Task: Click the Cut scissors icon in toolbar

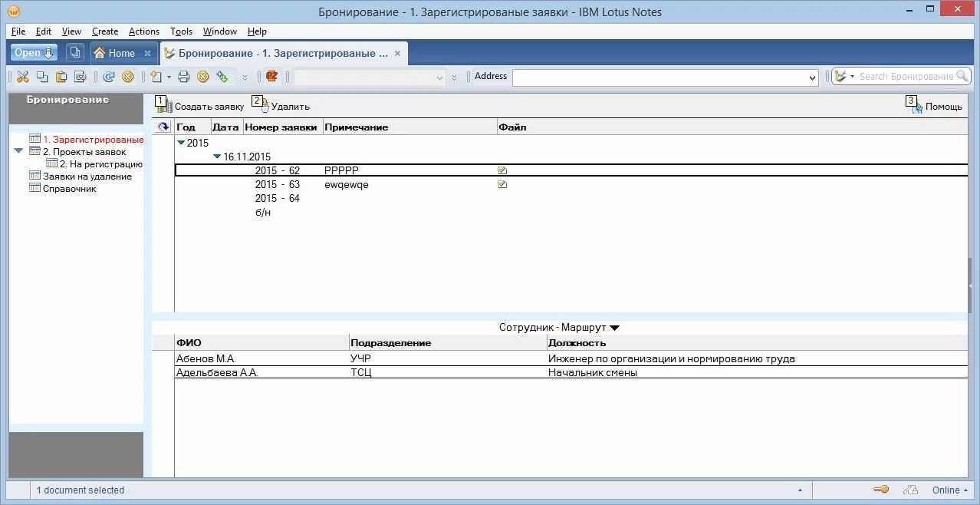Action: pyautogui.click(x=22, y=77)
